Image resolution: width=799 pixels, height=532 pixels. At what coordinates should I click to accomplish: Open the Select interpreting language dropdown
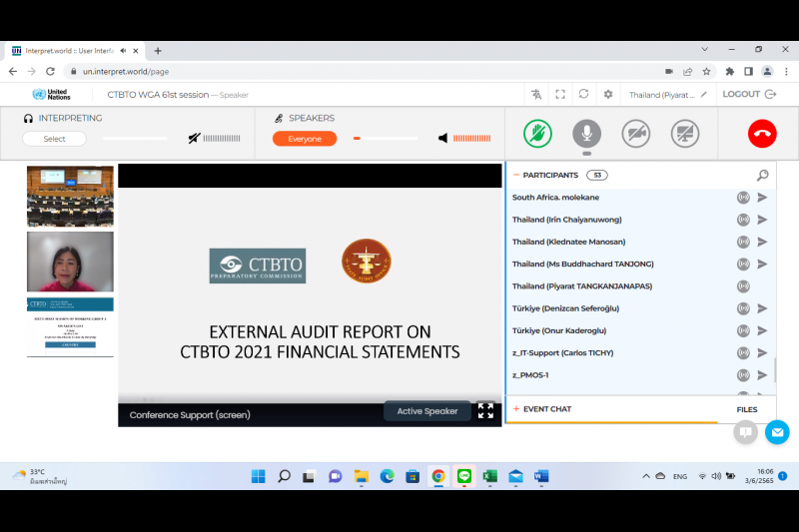pyautogui.click(x=54, y=139)
